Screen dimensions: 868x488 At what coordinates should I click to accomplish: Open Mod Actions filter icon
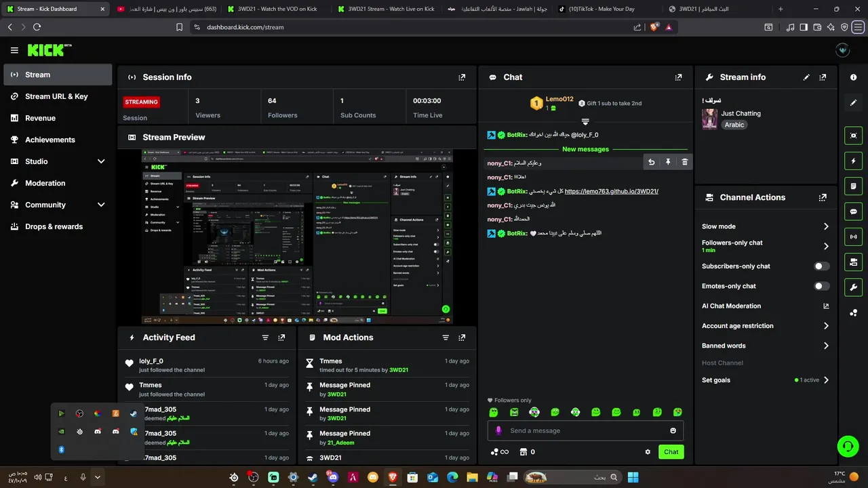tap(446, 338)
